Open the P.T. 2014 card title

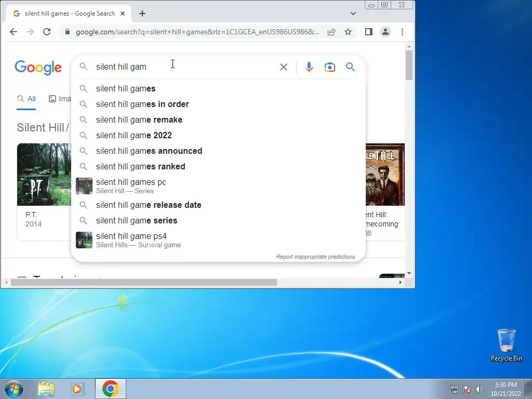(x=31, y=215)
